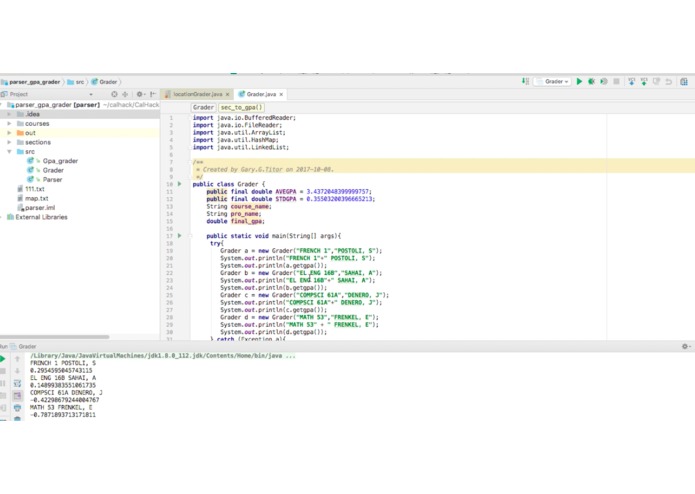The image size is (695, 494).
Task: Click down stack trace arrow in Run panel
Action: [x=17, y=371]
